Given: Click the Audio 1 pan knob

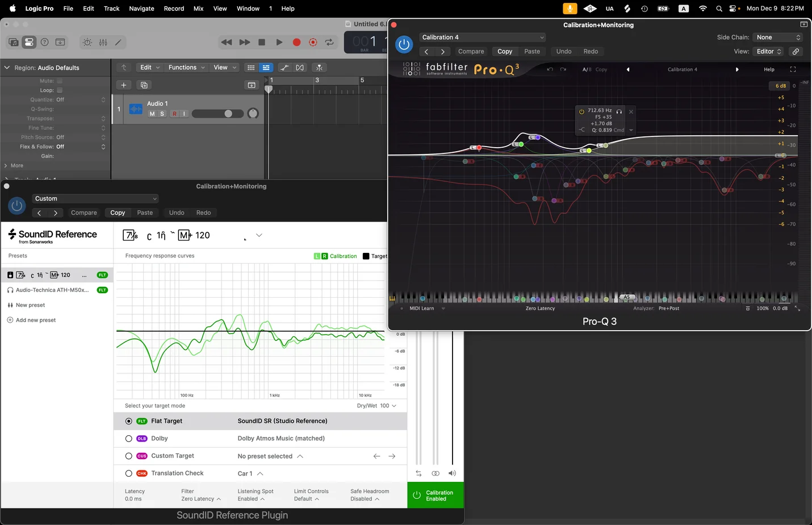Looking at the screenshot, I should (253, 114).
